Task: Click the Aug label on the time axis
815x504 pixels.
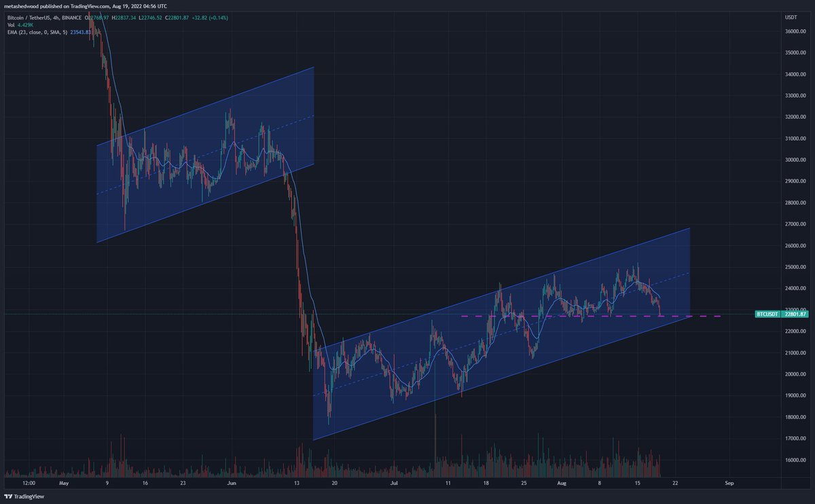Action: [562, 483]
